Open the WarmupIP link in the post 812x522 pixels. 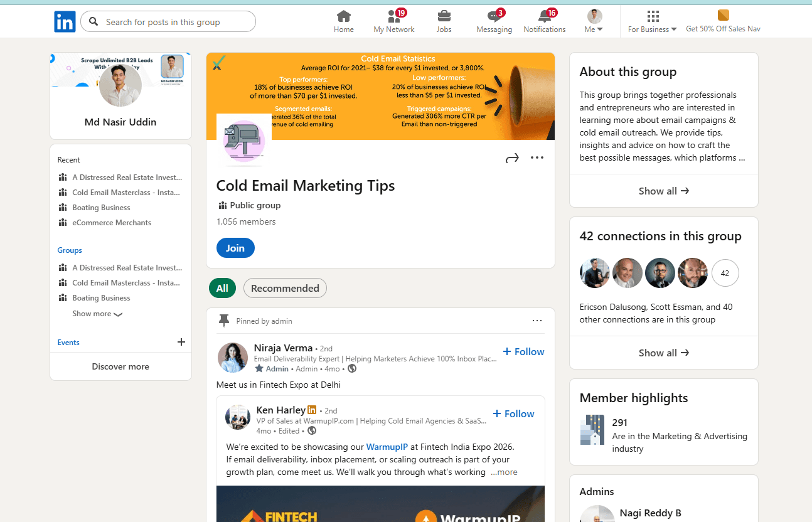click(x=387, y=447)
